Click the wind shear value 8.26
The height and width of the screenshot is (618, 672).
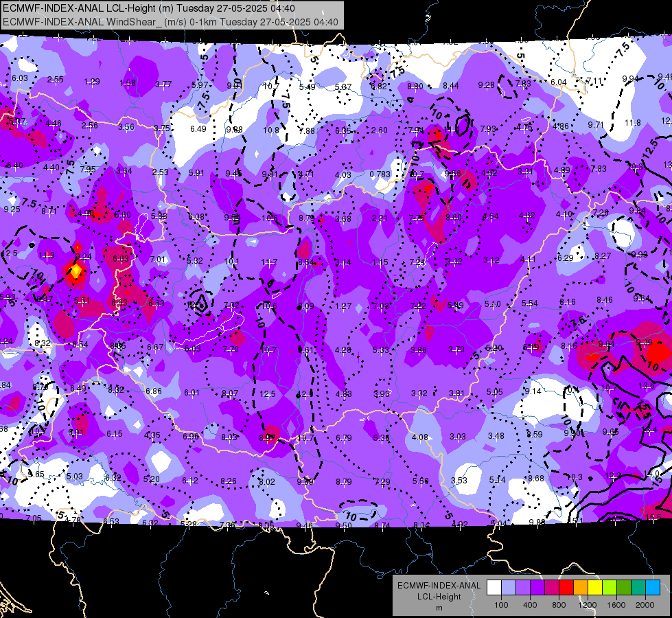point(229,481)
